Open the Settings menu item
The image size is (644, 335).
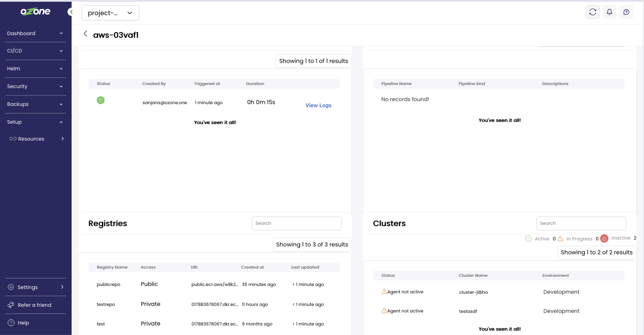coord(35,287)
